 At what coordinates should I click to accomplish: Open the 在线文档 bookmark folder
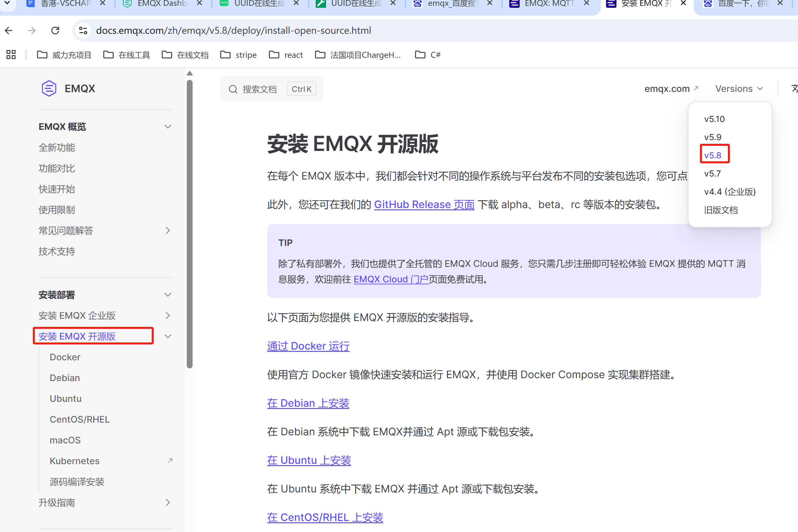click(185, 55)
